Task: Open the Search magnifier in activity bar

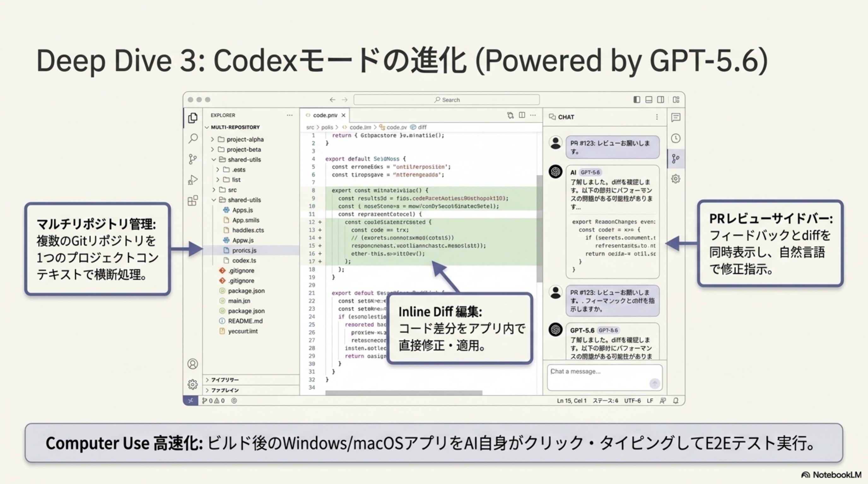Action: [193, 138]
